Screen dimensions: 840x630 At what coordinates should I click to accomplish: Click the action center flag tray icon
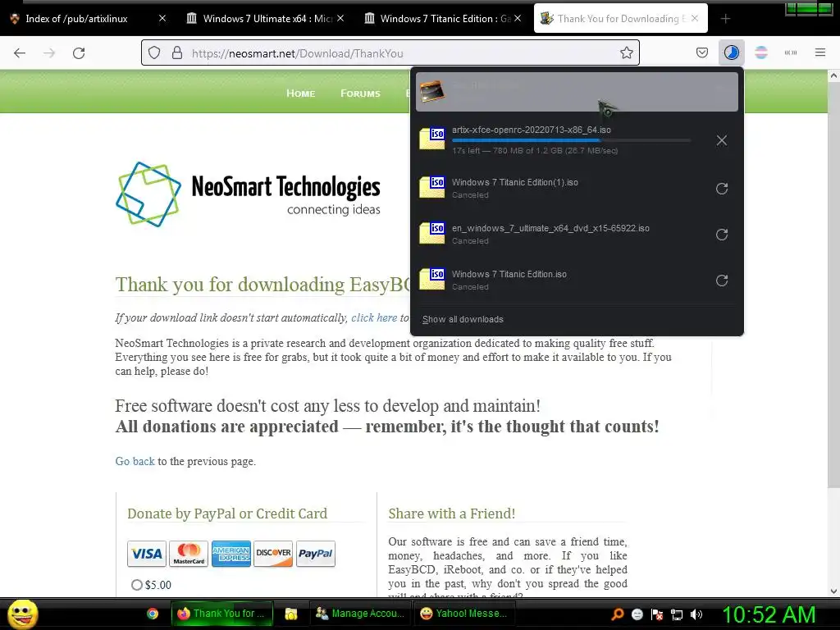tap(657, 614)
